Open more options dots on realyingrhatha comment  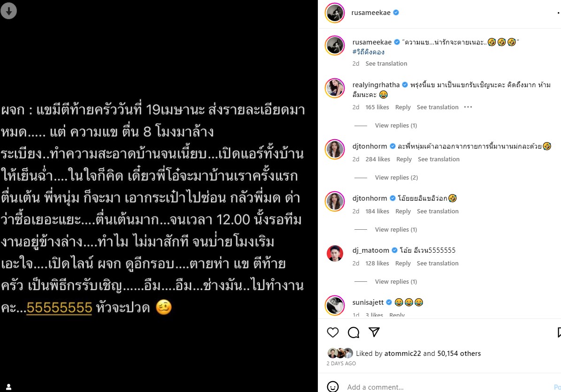(468, 107)
